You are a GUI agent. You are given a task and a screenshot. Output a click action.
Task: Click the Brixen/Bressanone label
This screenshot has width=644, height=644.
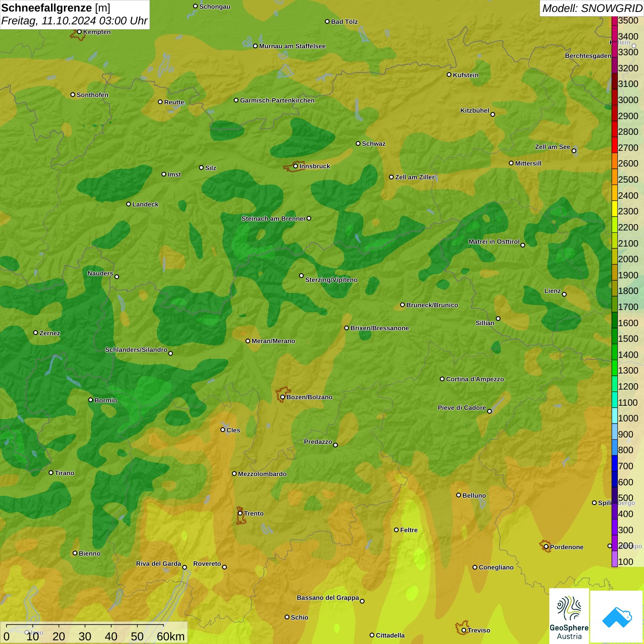(x=379, y=328)
